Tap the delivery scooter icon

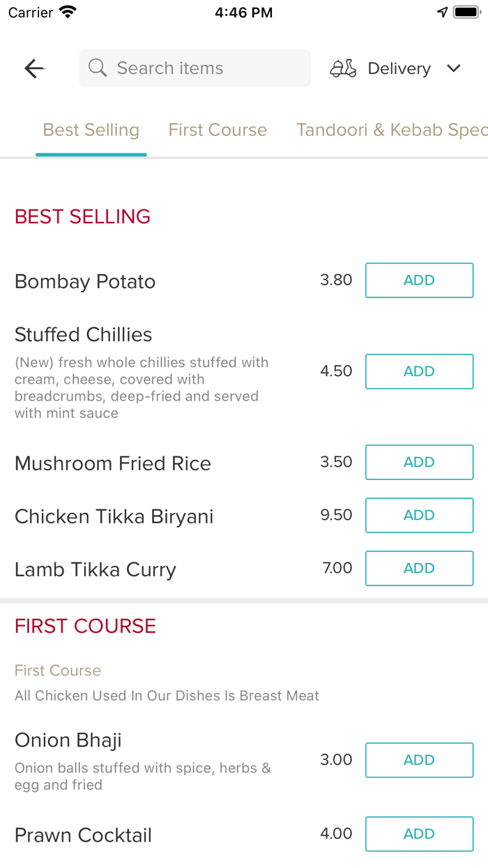343,68
